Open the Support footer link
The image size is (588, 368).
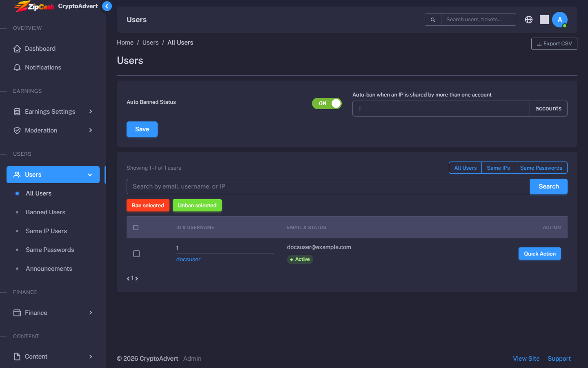click(559, 359)
